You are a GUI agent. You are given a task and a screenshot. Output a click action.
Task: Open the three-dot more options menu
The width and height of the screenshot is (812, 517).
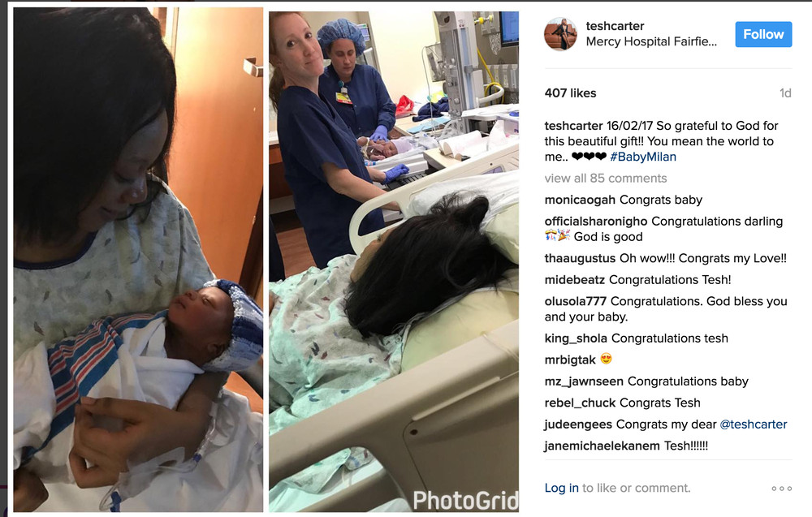pos(781,489)
